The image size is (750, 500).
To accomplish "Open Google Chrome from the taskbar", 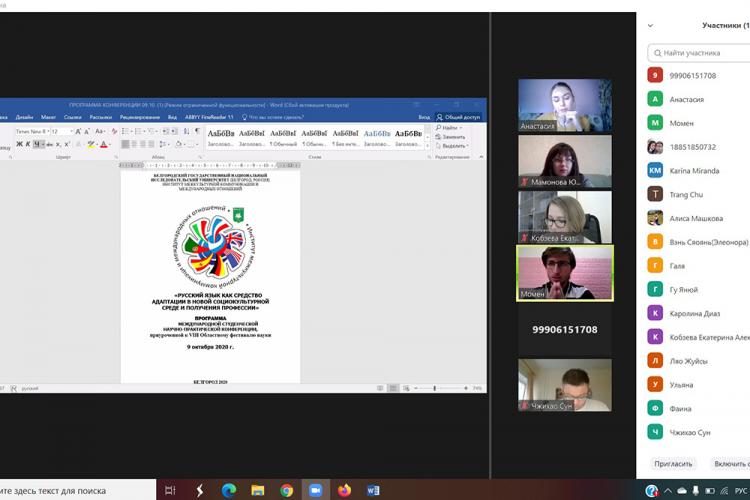I will [x=287, y=490].
